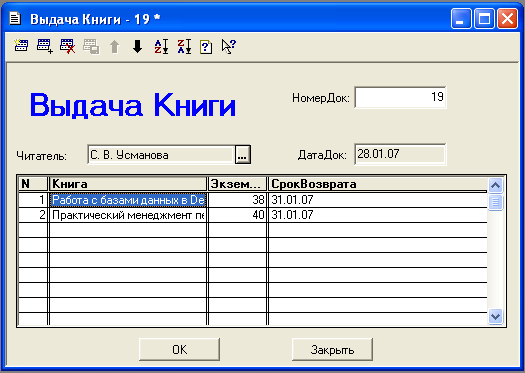
Task: Click the table scrollbar thumb
Action: click(496, 202)
